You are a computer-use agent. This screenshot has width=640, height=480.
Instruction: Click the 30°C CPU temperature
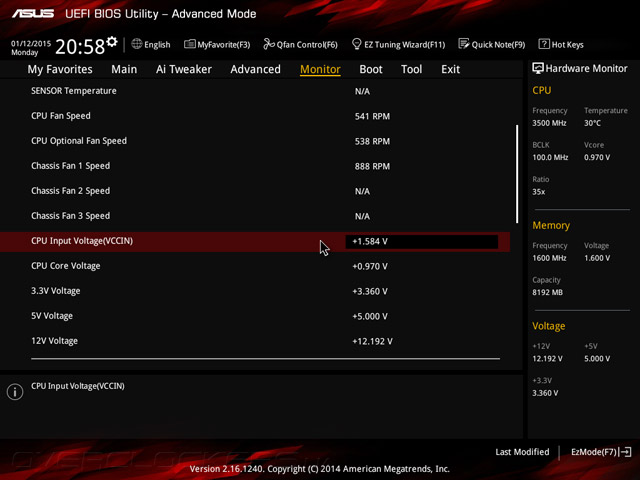592,123
